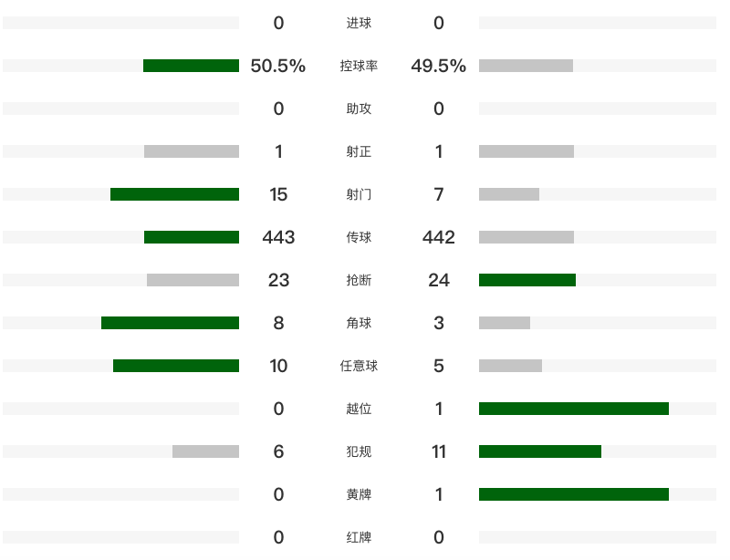The image size is (730, 560).
Task: Click the right green 越位 bar
Action: (x=574, y=409)
